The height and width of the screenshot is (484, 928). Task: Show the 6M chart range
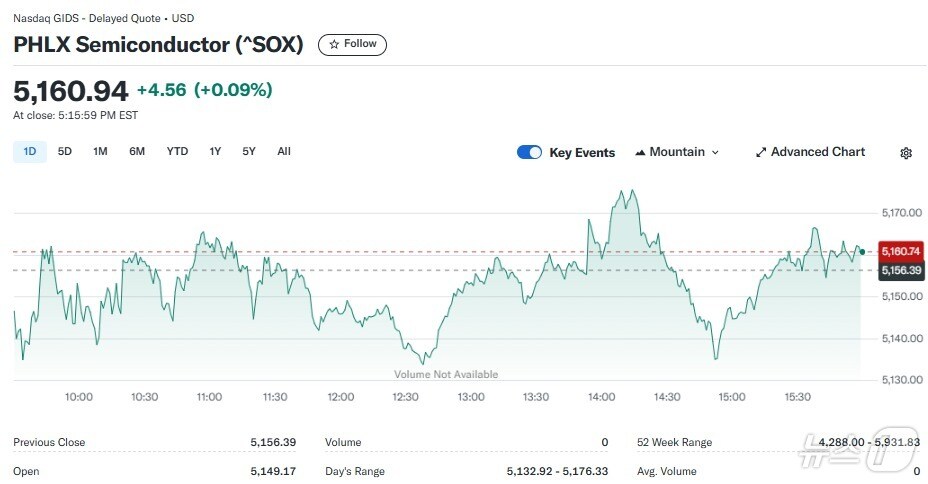click(x=137, y=152)
